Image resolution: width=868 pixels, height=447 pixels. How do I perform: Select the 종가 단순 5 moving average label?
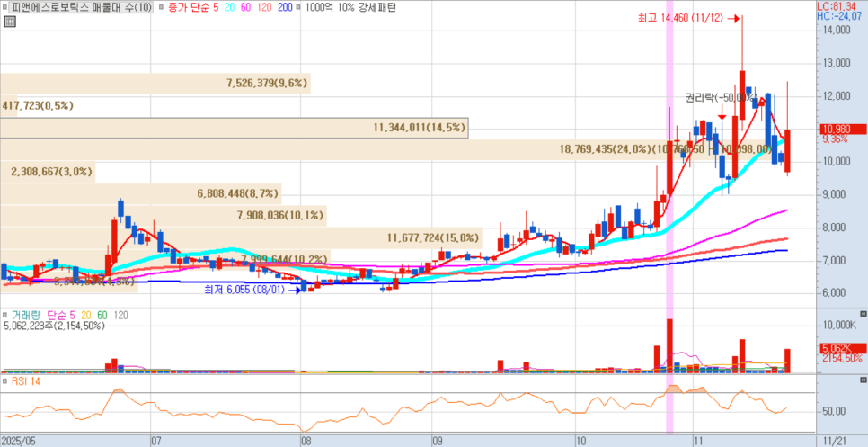pyautogui.click(x=193, y=8)
